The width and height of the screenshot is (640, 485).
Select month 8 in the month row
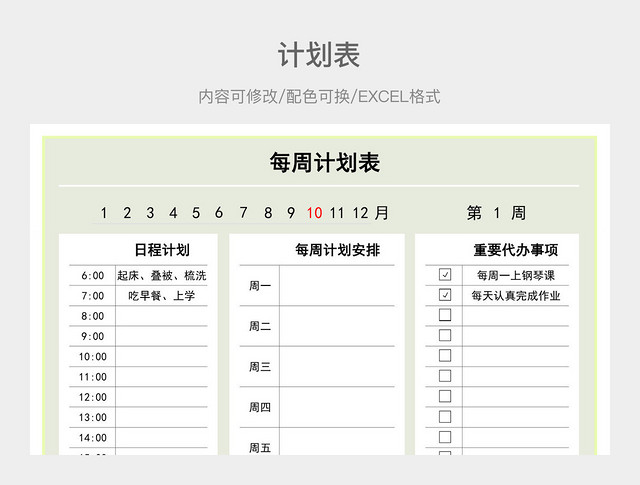268,213
